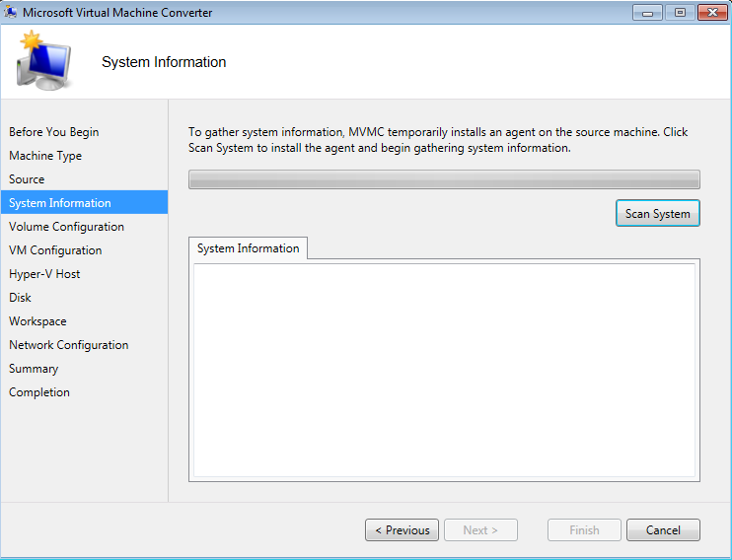Open the Volume Configuration step
This screenshot has width=732, height=560.
66,227
